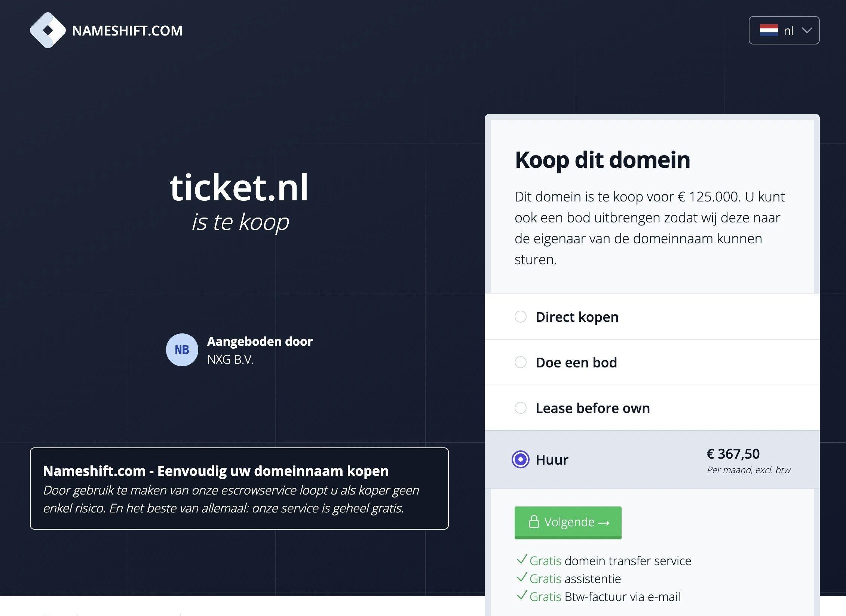Viewport: 846px width, 616px height.
Task: Click the NXG B.V. seller name
Action: 230,360
